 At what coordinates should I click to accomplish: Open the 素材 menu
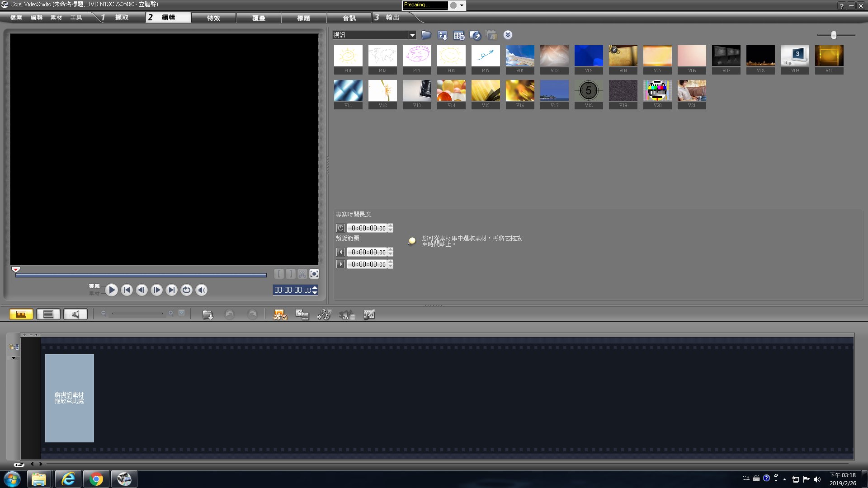[x=57, y=18]
